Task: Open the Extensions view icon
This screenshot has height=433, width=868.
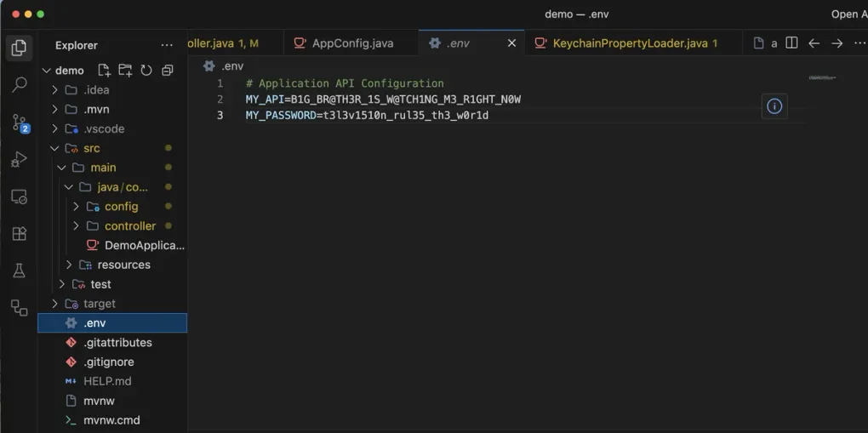Action: (19, 234)
